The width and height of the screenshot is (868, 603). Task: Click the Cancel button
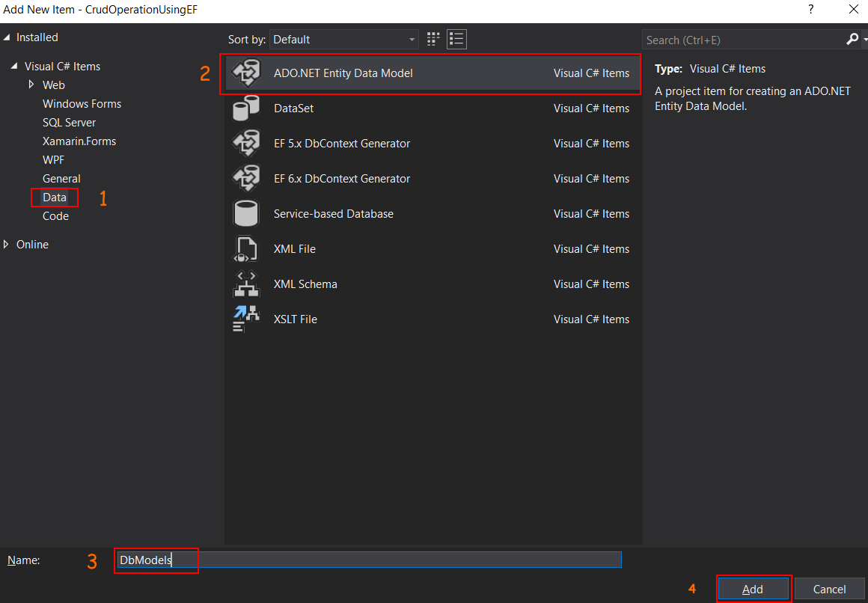[x=830, y=589]
